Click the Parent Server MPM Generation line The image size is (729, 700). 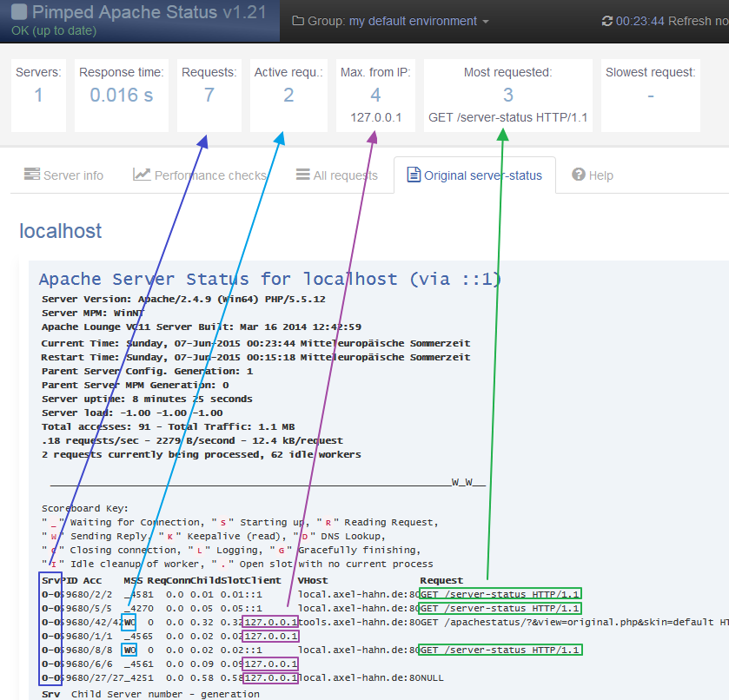tap(136, 386)
